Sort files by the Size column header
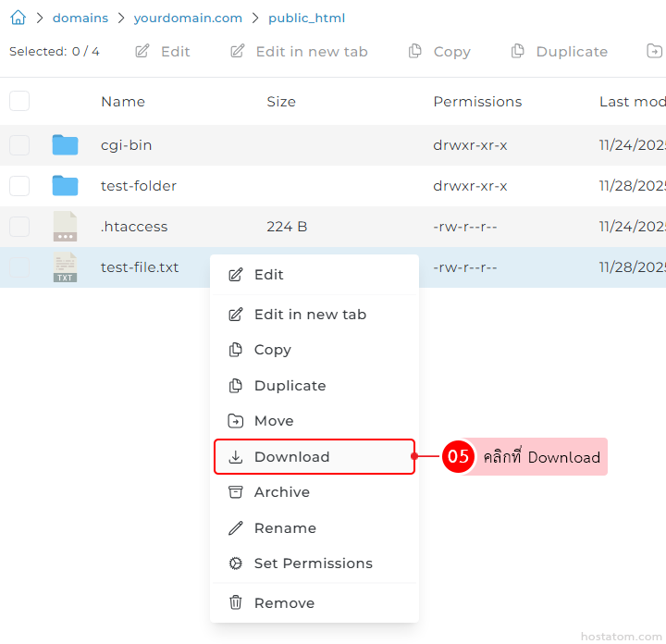 pyautogui.click(x=281, y=102)
